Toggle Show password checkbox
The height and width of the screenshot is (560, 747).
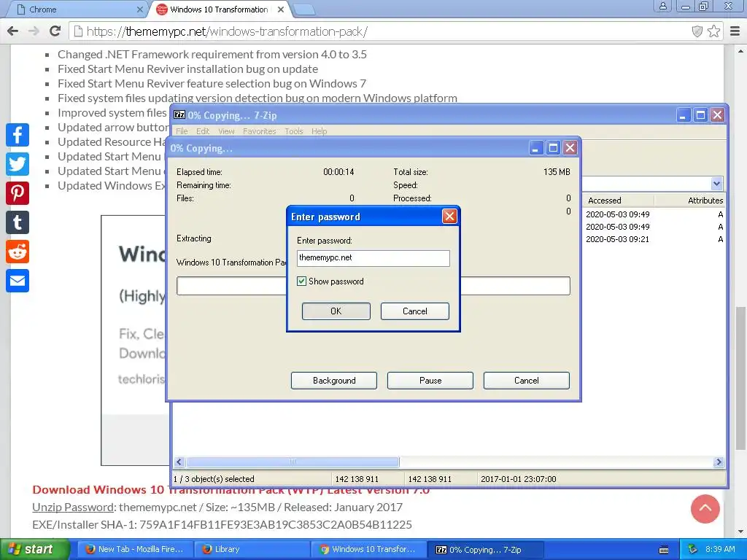[301, 281]
